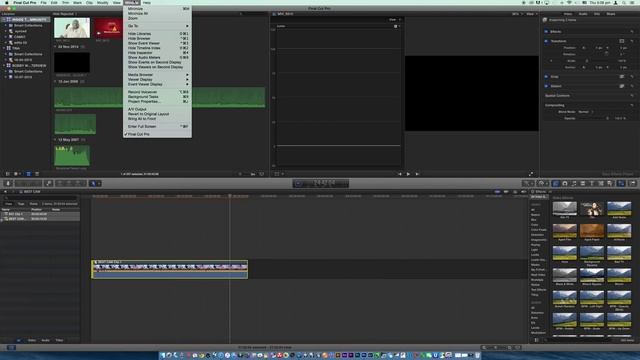This screenshot has height=360, width=640.
Task: Select the man in white browser thumbnail
Action: 72,28
